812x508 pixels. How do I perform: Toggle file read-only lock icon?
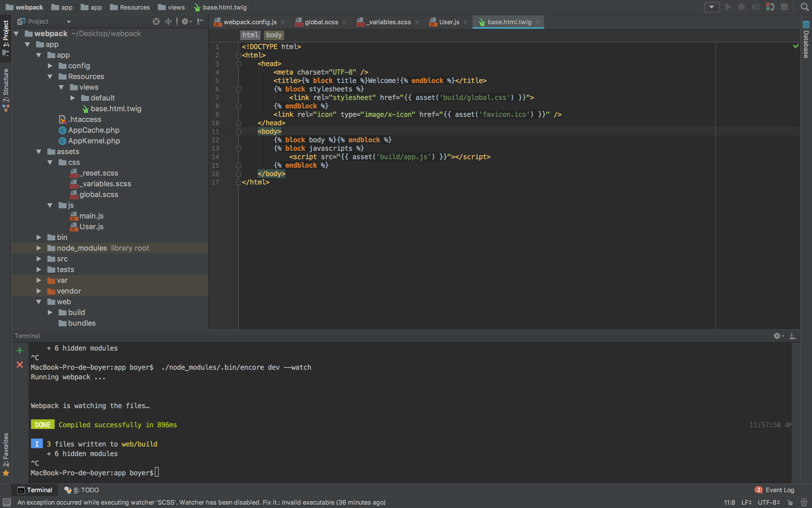click(790, 503)
